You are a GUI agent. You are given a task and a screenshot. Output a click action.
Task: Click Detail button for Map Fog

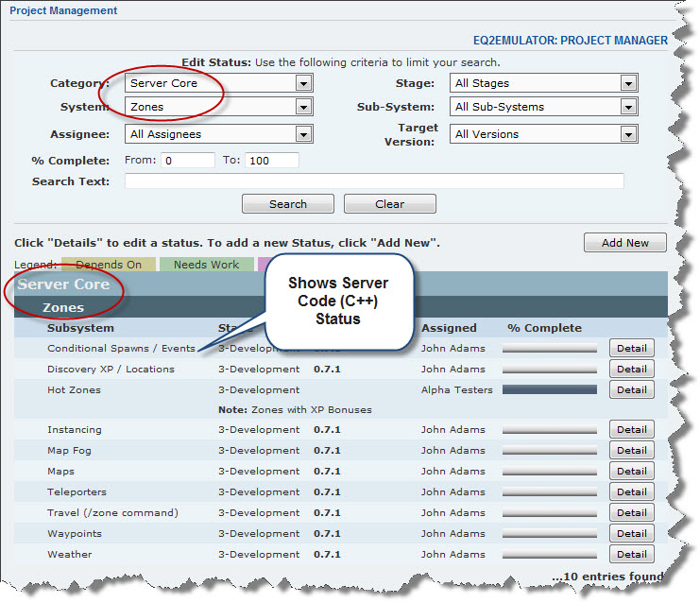click(x=631, y=451)
